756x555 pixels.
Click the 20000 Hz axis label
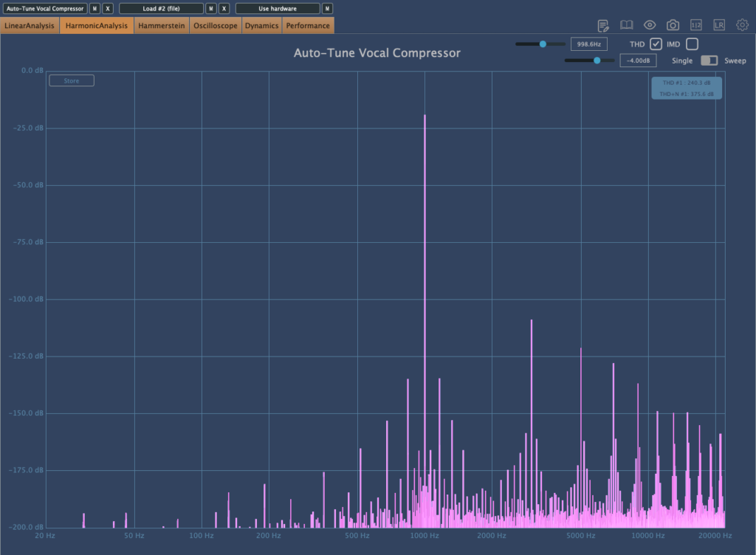pyautogui.click(x=715, y=536)
